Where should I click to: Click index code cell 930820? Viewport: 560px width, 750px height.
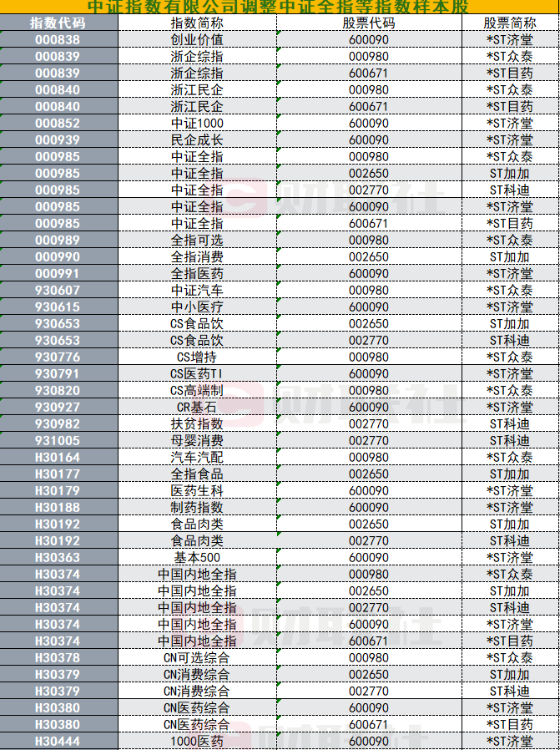click(58, 391)
